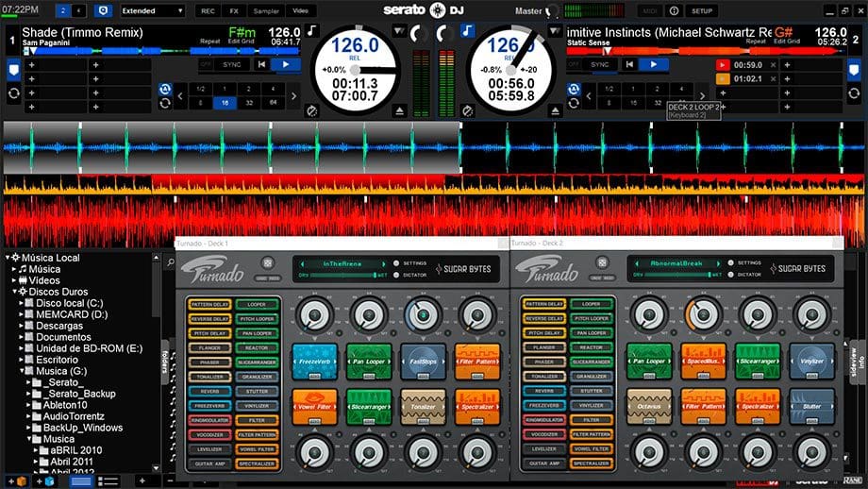Toggle deck 1 auto loop icon
The width and height of the screenshot is (868, 489).
pyautogui.click(x=165, y=89)
